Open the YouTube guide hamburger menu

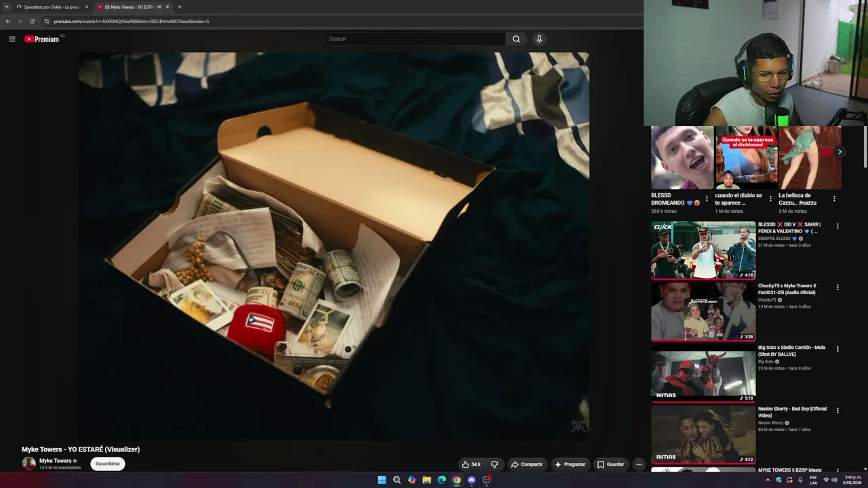pyautogui.click(x=12, y=39)
